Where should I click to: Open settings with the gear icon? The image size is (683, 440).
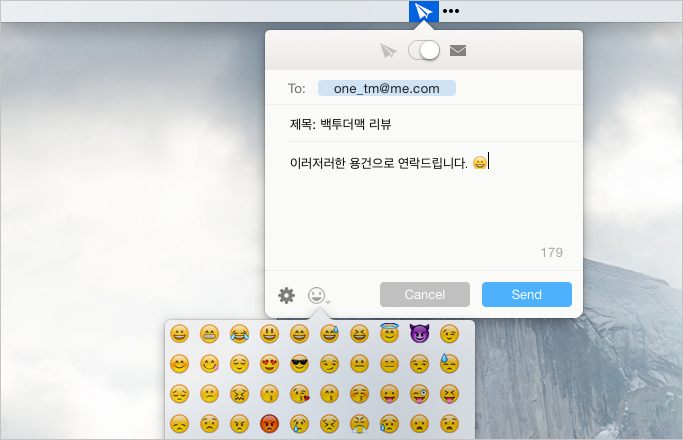pos(286,295)
